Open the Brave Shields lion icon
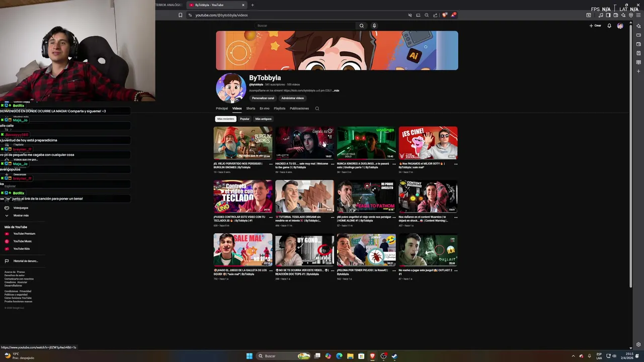Viewport: 644px width, 362px height. point(444,15)
